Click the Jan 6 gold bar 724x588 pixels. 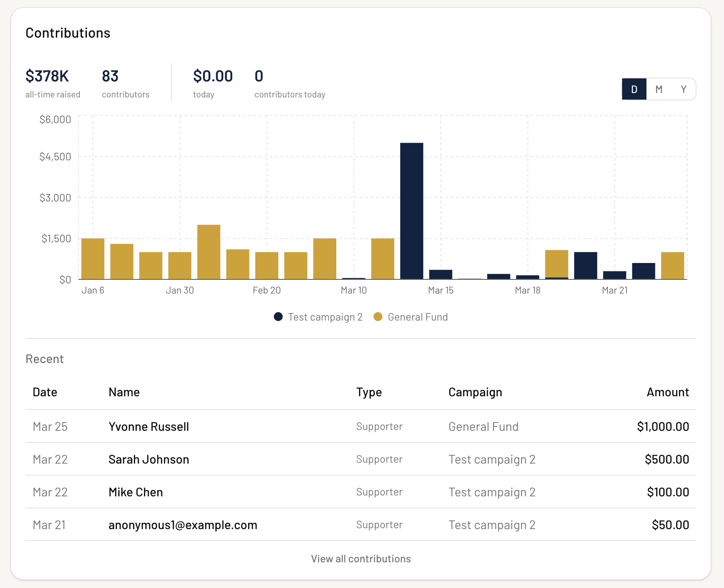click(93, 259)
